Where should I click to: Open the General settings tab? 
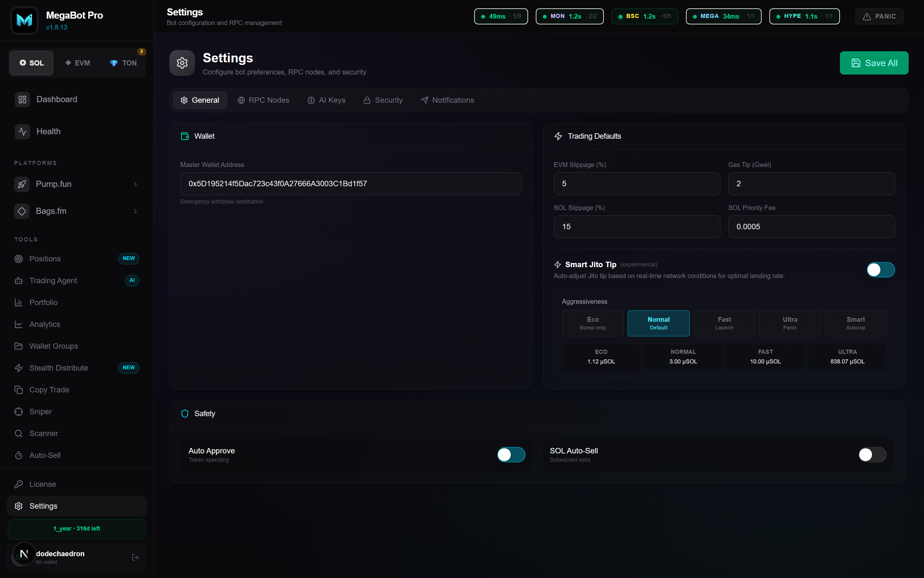(x=200, y=100)
